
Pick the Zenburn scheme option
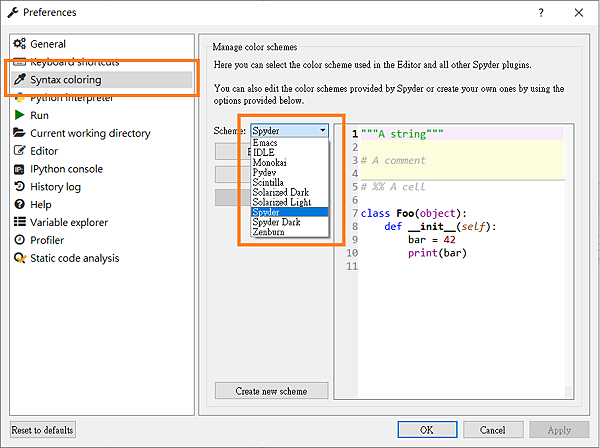click(290, 232)
